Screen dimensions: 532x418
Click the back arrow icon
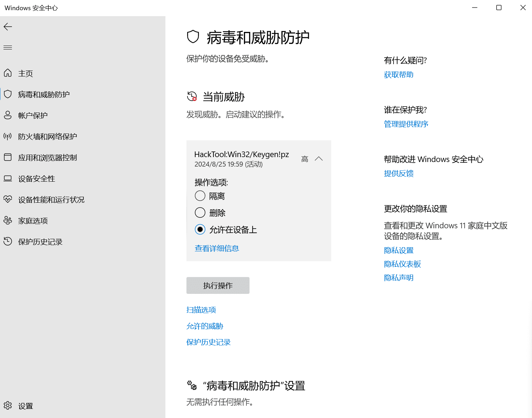click(x=8, y=27)
